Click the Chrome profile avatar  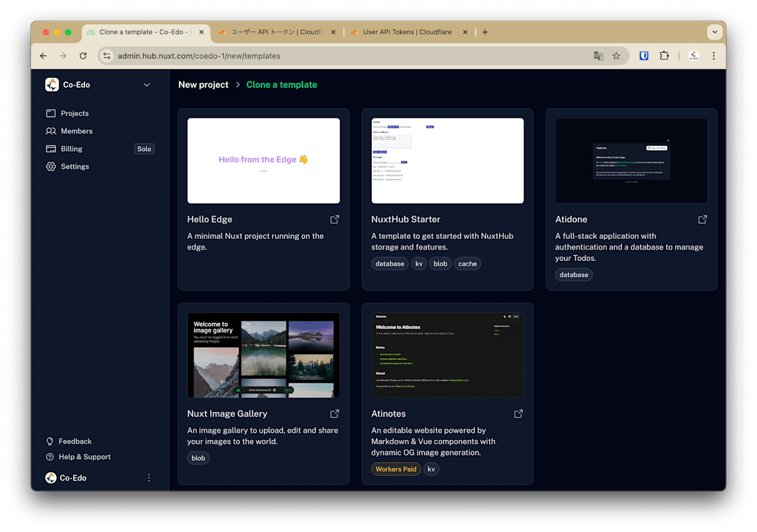[x=694, y=56]
